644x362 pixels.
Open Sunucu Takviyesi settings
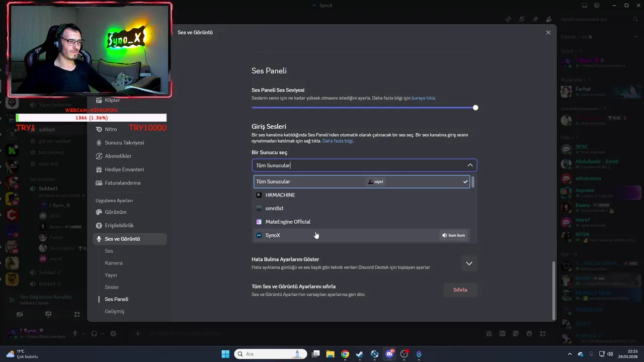130,143
